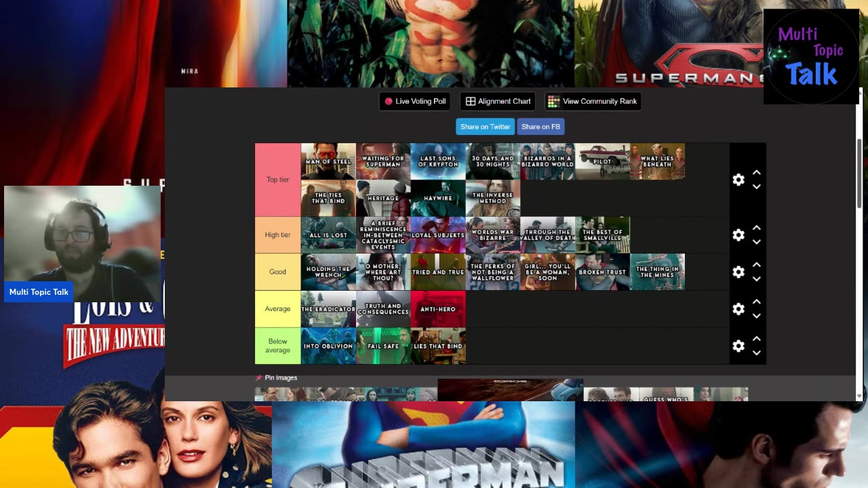868x488 pixels.
Task: Select the 30 Days and 30 Nights tile
Action: point(493,161)
